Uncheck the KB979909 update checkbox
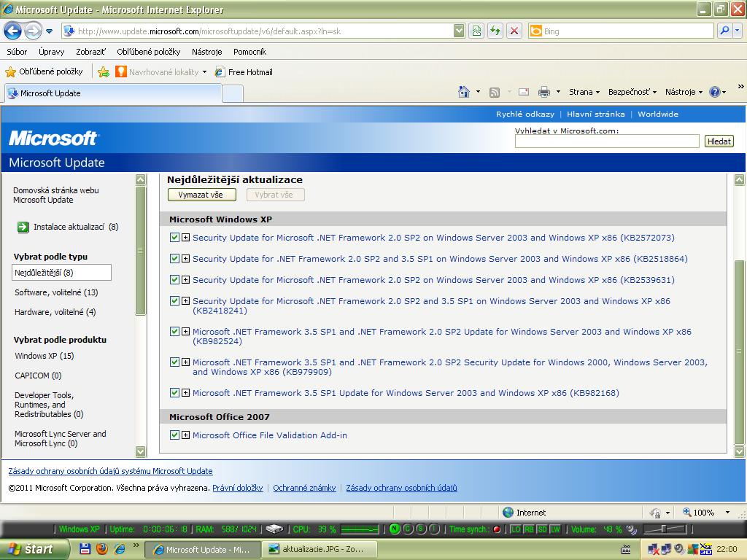 point(174,362)
